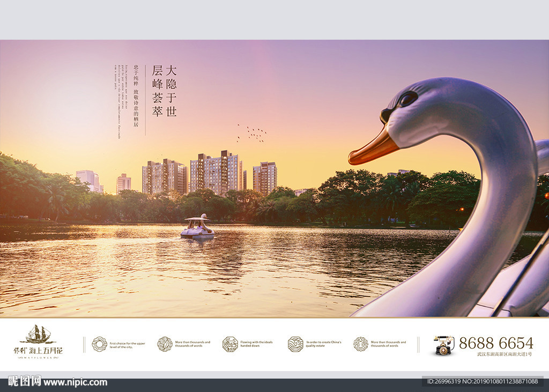
Task: Select the tagline 忠于纯粹 致敬诗意的栖居
Action: (137, 95)
